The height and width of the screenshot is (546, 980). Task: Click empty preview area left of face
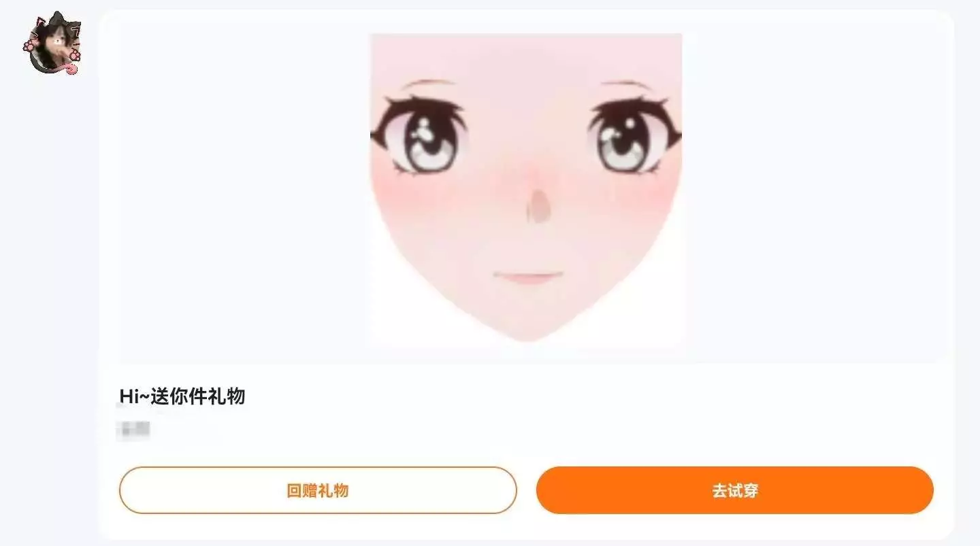click(x=245, y=190)
